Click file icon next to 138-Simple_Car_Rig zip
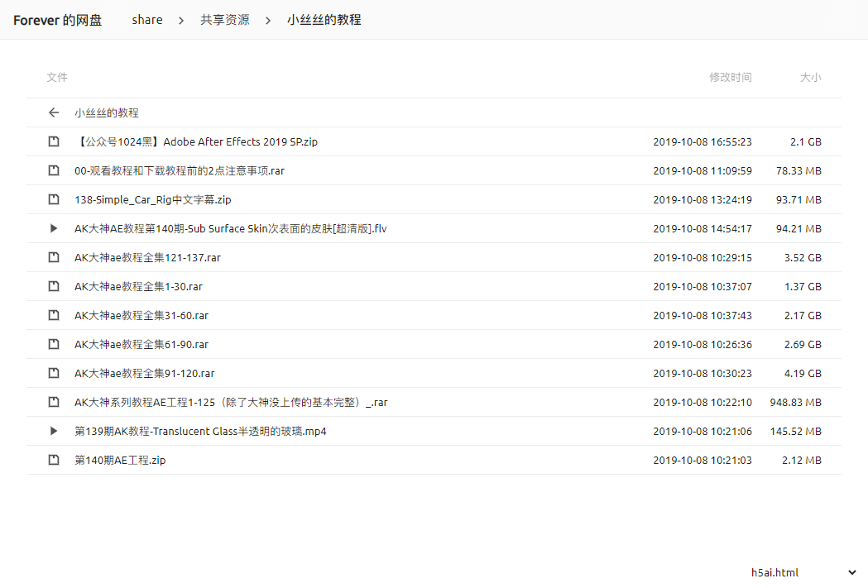This screenshot has width=868, height=588. [54, 199]
